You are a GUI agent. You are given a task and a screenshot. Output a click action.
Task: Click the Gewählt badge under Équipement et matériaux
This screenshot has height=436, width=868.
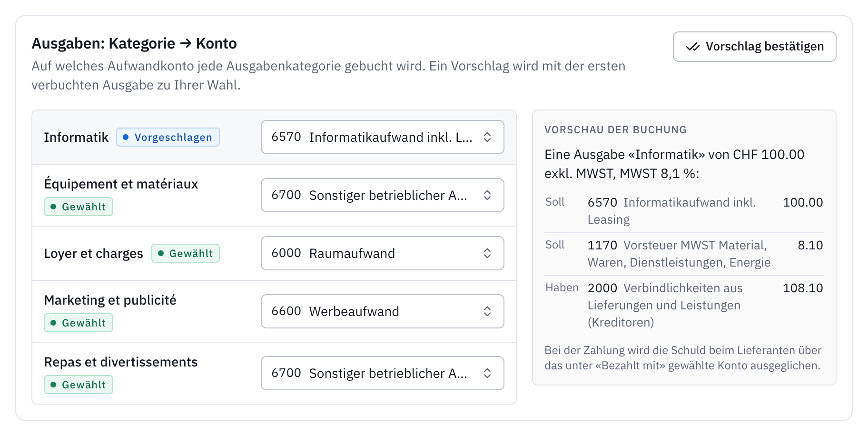pyautogui.click(x=79, y=207)
